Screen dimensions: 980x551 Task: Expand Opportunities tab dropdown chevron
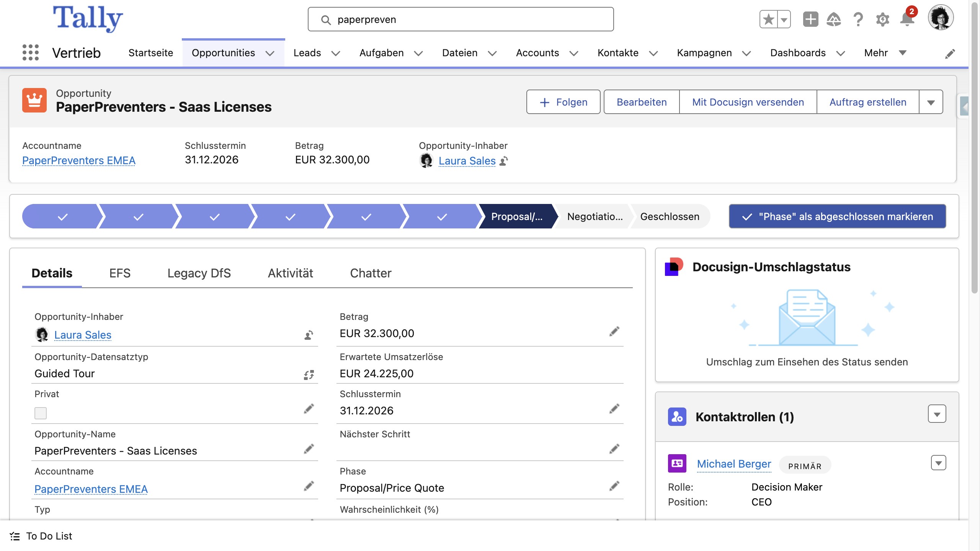click(270, 53)
